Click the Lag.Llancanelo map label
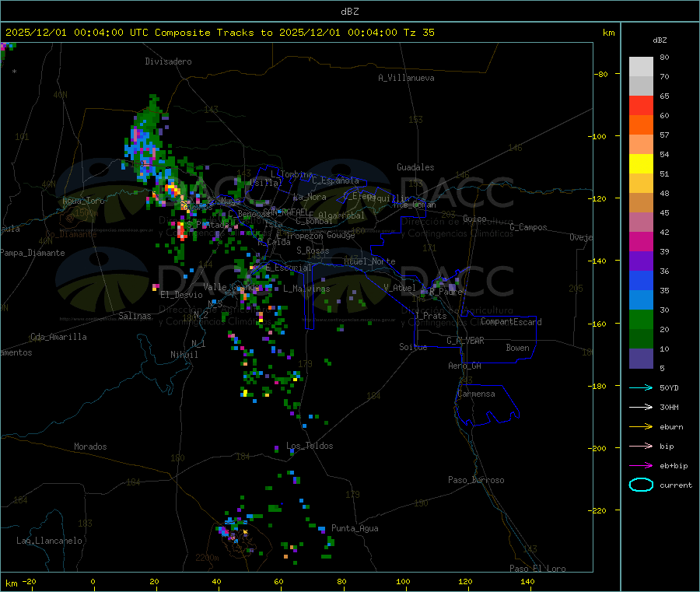 click(49, 541)
